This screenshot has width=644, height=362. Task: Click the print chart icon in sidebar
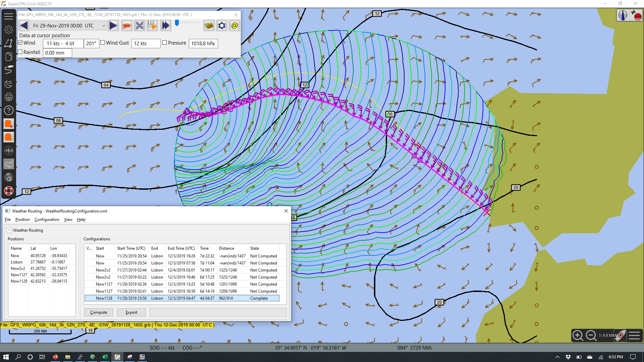(9, 97)
